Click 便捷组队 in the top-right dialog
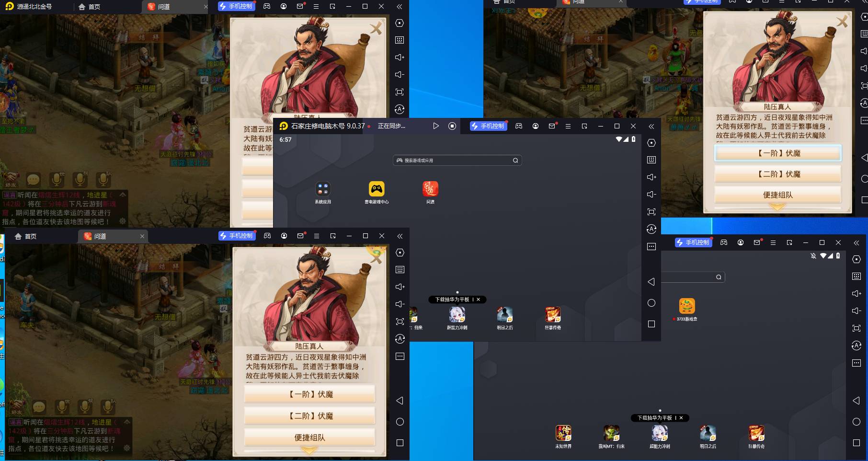Viewport: 868px width, 461px height. click(x=777, y=195)
